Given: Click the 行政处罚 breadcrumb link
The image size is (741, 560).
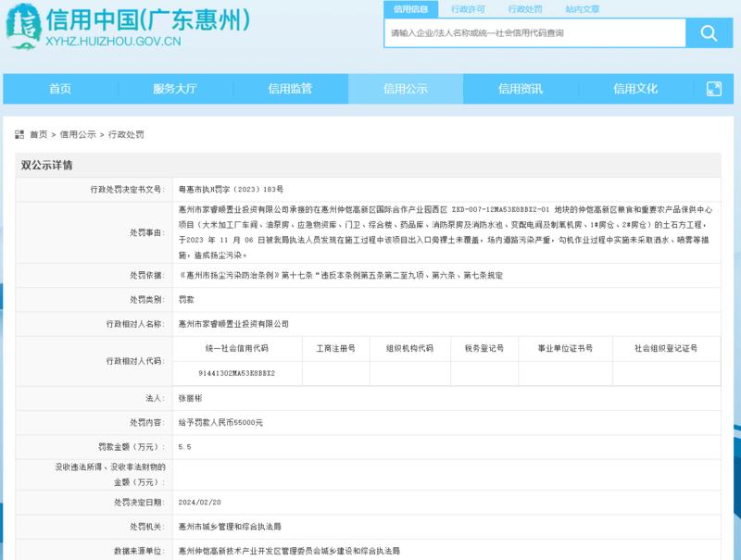Looking at the screenshot, I should tap(126, 134).
